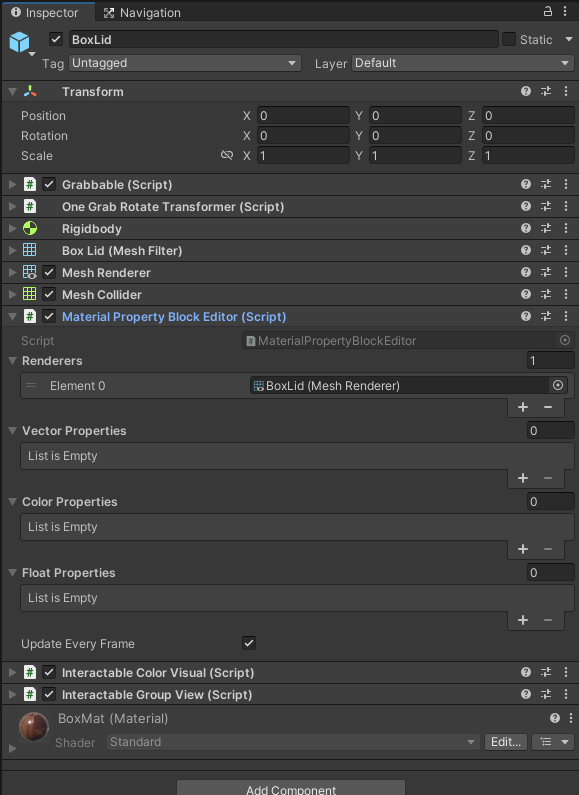Click the BoxLid object name field

[x=283, y=39]
